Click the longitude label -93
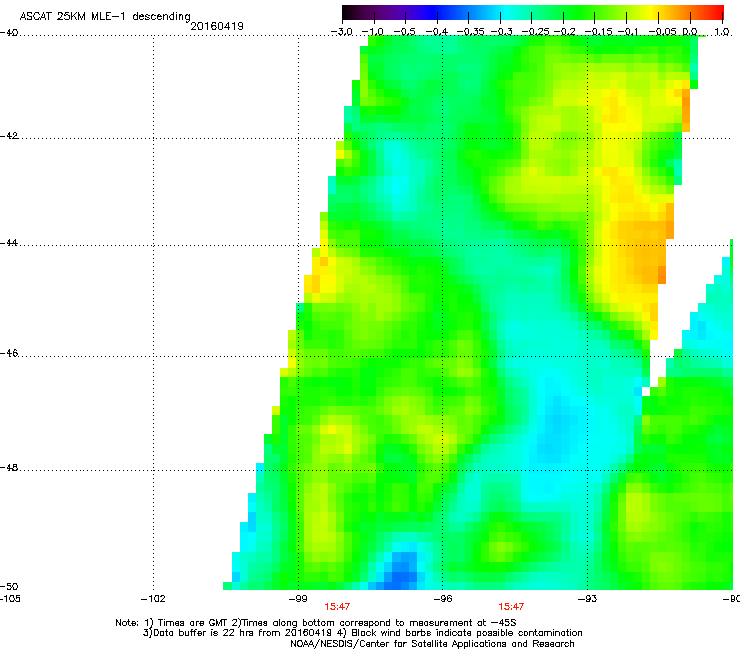Viewport: 740px width, 650px height. coord(587,599)
